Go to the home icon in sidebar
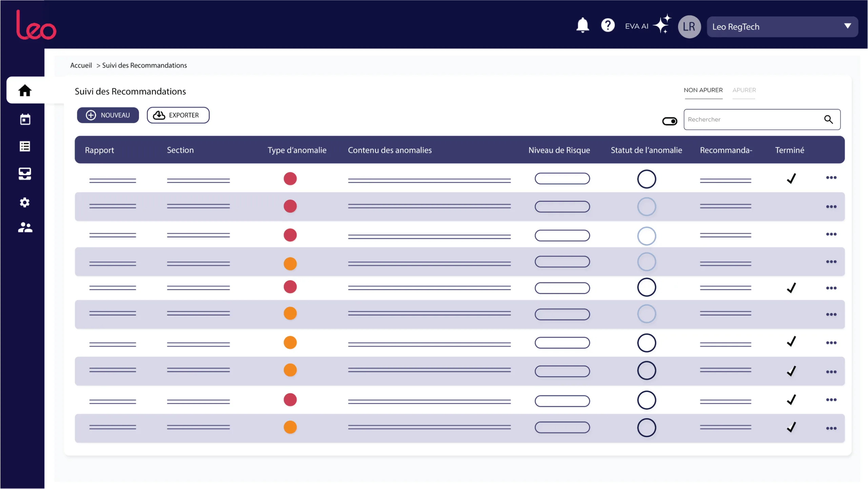Viewport: 868px width, 489px height. click(x=25, y=90)
